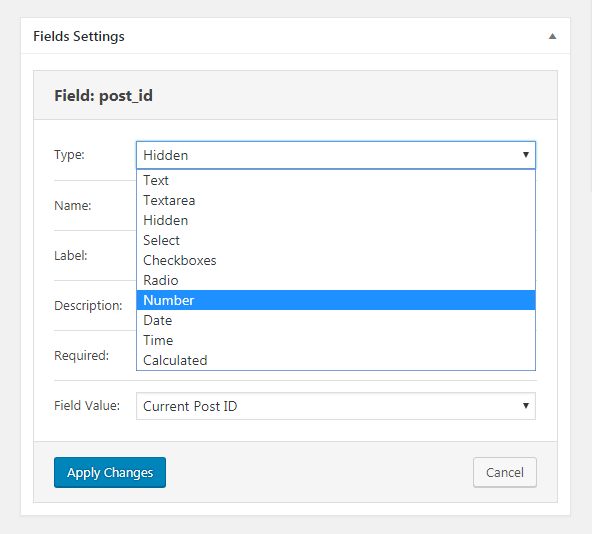The image size is (592, 534).
Task: Click the Cancel button
Action: point(505,472)
